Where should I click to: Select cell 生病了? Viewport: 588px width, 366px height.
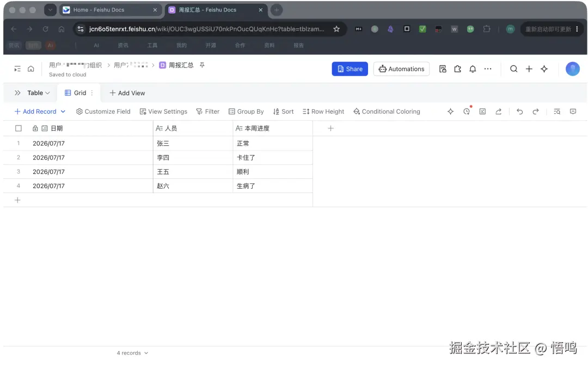[x=273, y=186]
